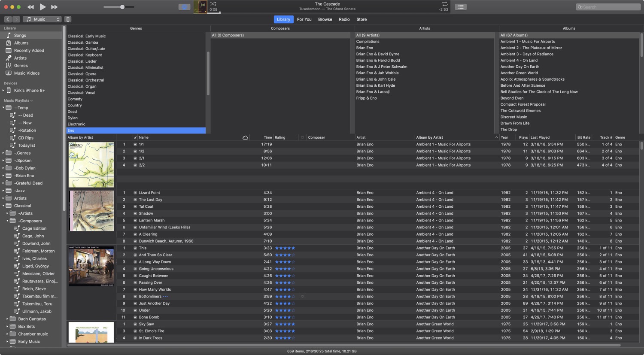Switch to the Library tab

[x=283, y=19]
